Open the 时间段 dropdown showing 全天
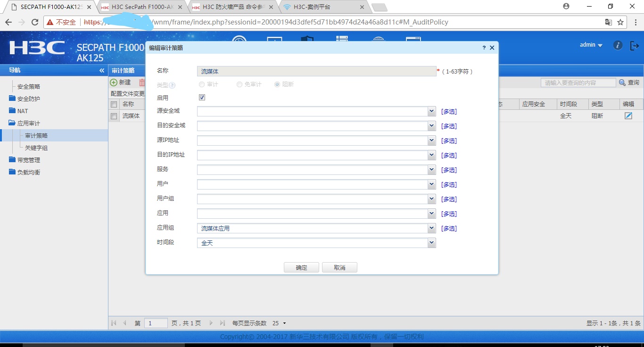Screen dimensions: 644x347 pos(431,243)
